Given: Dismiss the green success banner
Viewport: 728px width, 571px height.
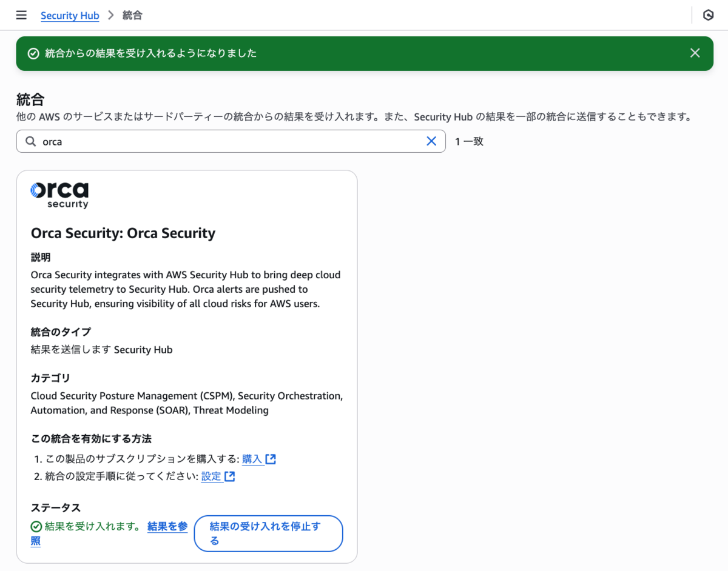Looking at the screenshot, I should [x=695, y=53].
